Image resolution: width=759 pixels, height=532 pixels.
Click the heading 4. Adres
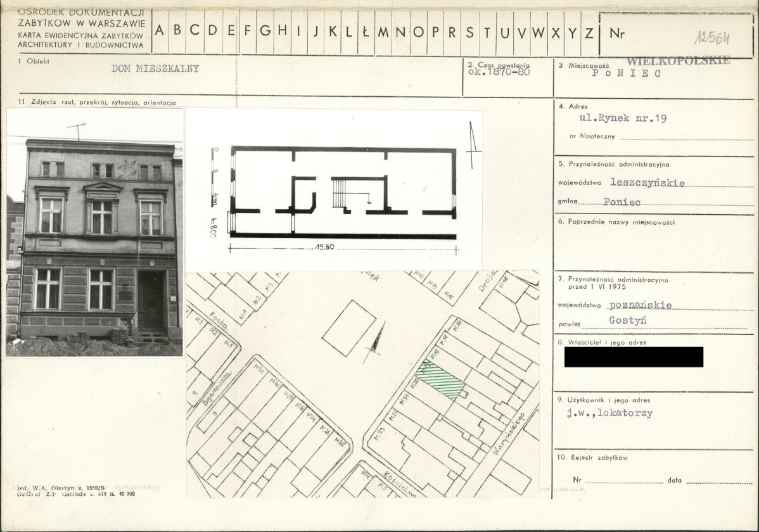[573, 106]
